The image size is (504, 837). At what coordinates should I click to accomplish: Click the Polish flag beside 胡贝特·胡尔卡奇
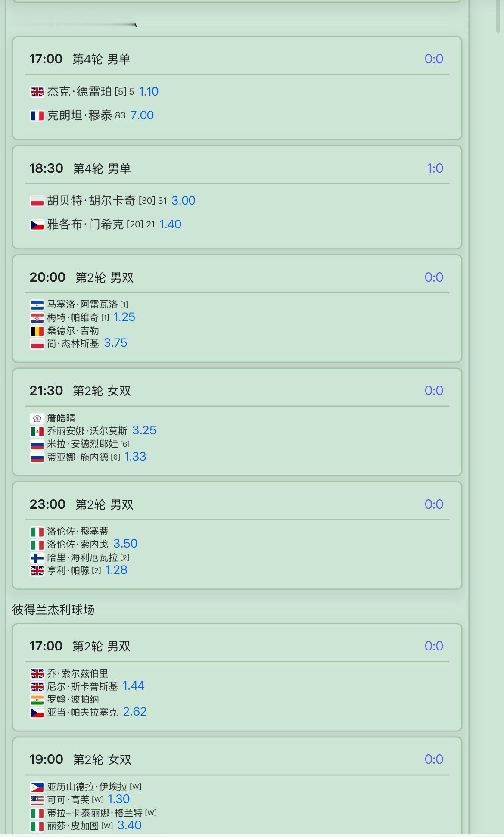click(x=37, y=201)
